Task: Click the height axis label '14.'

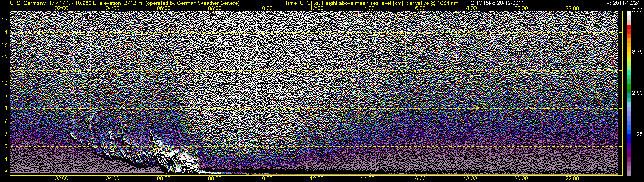Action: [5, 32]
